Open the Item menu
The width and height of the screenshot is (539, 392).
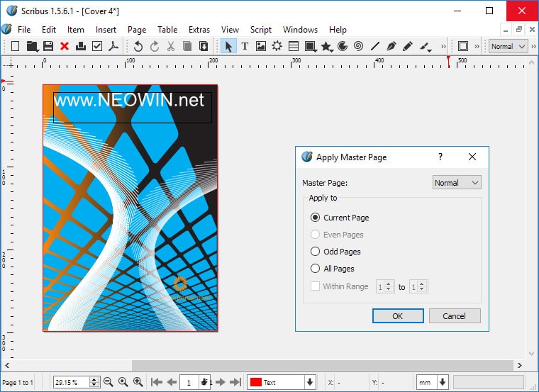76,30
